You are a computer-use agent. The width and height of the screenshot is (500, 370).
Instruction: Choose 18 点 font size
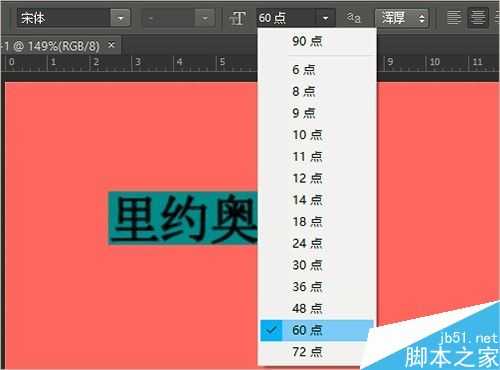pyautogui.click(x=317, y=222)
